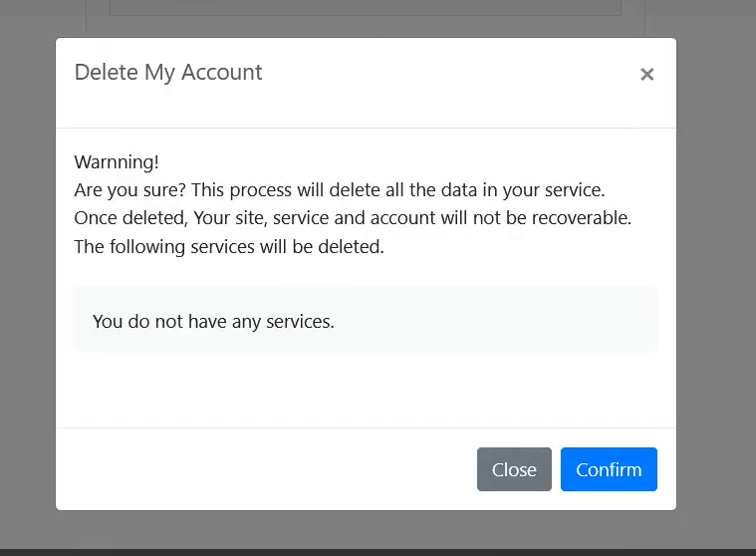Click the "Warning!" text
Image resolution: width=756 pixels, height=556 pixels.
click(x=117, y=161)
